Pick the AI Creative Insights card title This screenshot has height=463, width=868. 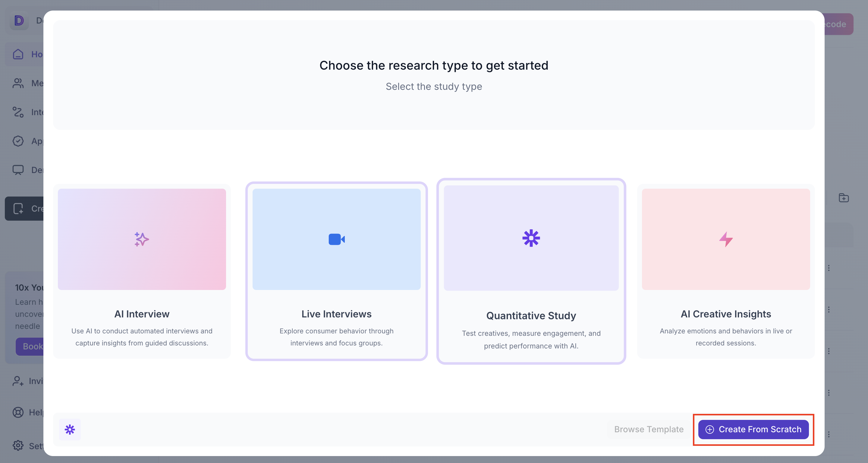pyautogui.click(x=726, y=314)
